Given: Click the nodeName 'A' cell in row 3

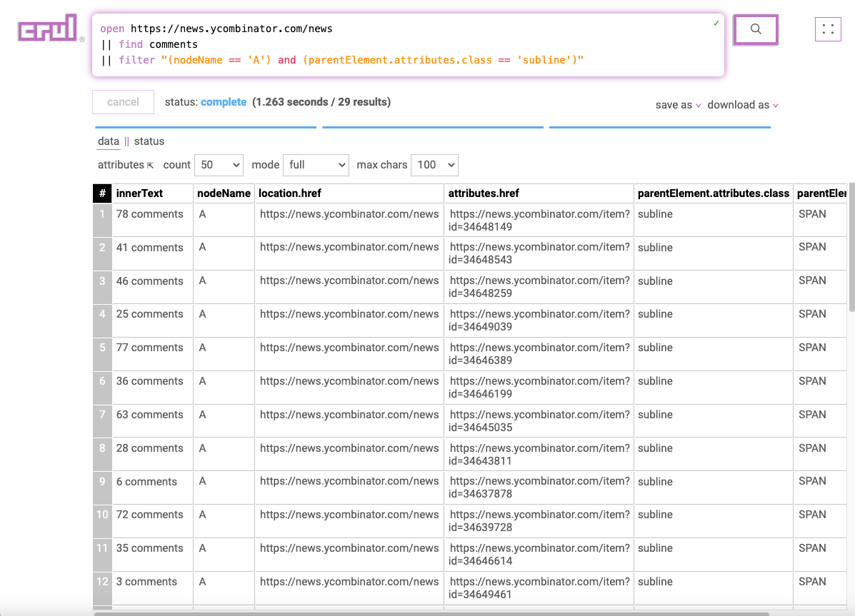Looking at the screenshot, I should [x=224, y=287].
